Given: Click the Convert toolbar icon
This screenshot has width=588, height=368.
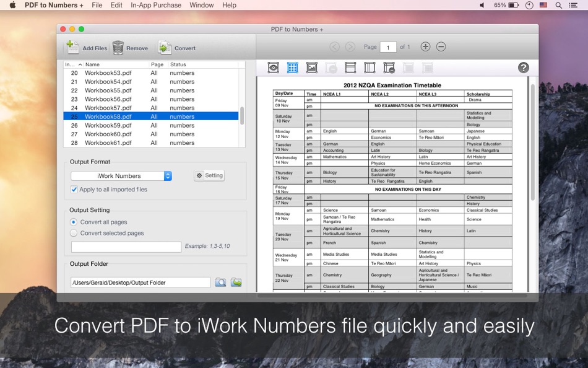Looking at the screenshot, I should (165, 48).
